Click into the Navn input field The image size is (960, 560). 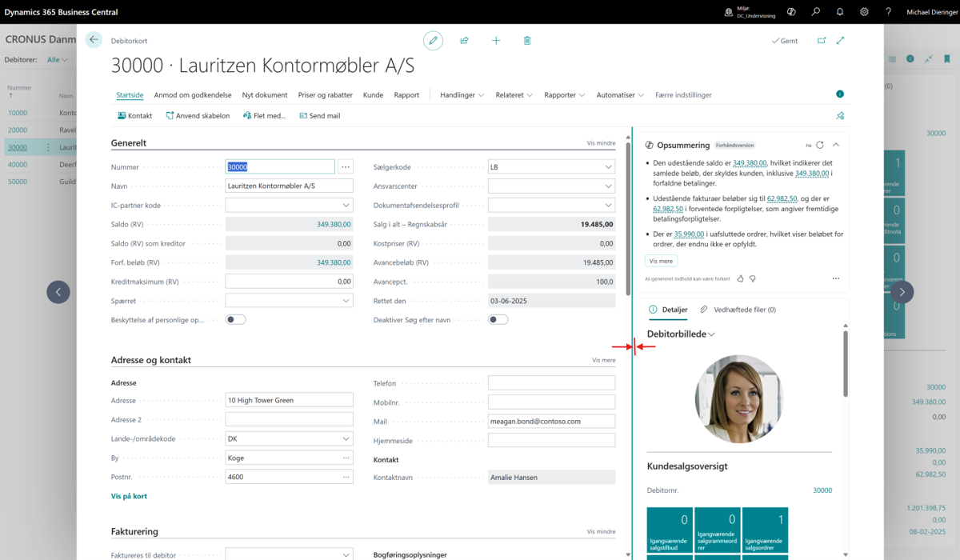[290, 186]
